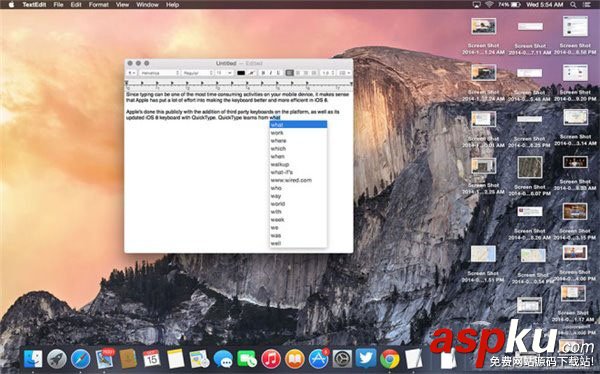This screenshot has width=600, height=374.
Task: Select desktop Screen Shot ending 1.24 AM
Action: pos(483,37)
